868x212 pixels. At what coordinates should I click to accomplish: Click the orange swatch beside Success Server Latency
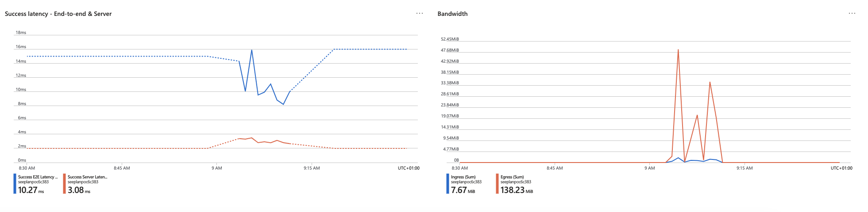64,184
